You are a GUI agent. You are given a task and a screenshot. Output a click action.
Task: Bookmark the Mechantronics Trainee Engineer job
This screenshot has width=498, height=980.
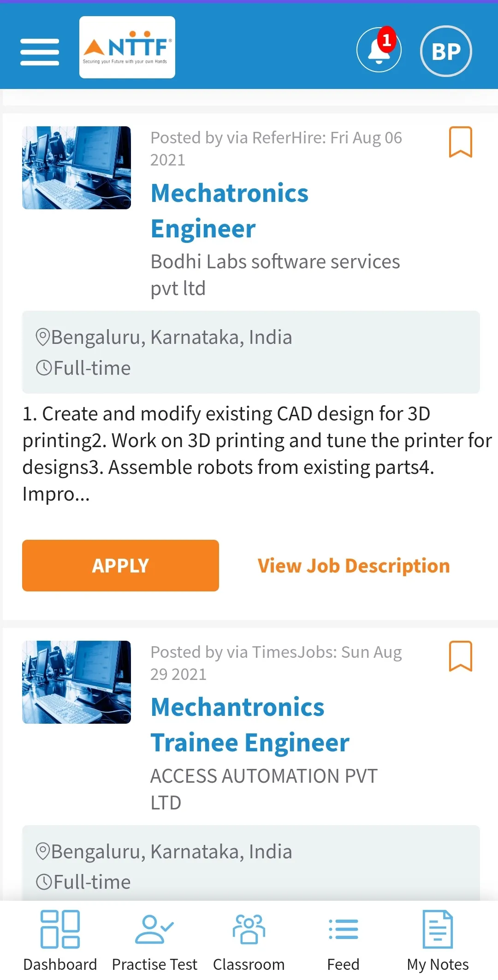pos(461,656)
